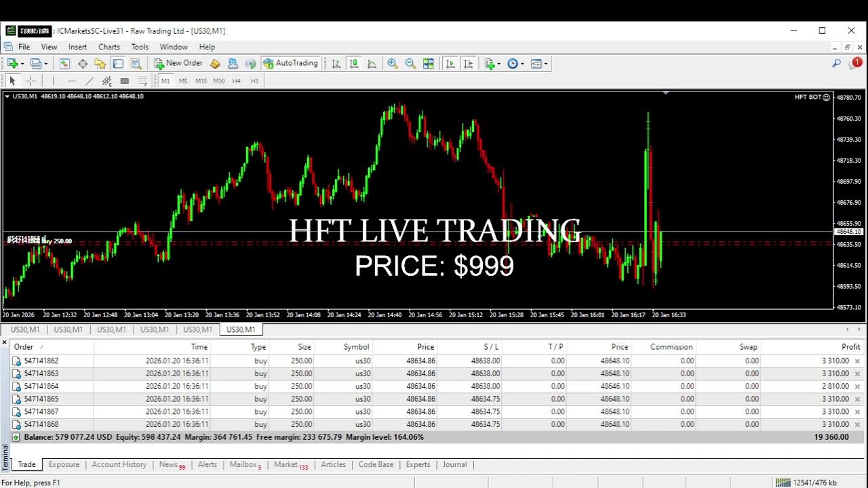This screenshot has height=488, width=868.
Task: Toggle Auto Scroll chart icon
Action: (x=450, y=63)
